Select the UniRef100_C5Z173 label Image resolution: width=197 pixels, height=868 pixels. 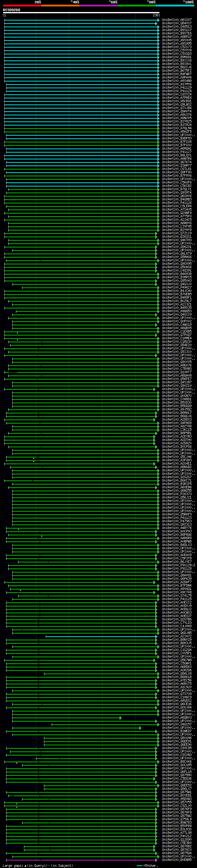[x=177, y=47]
